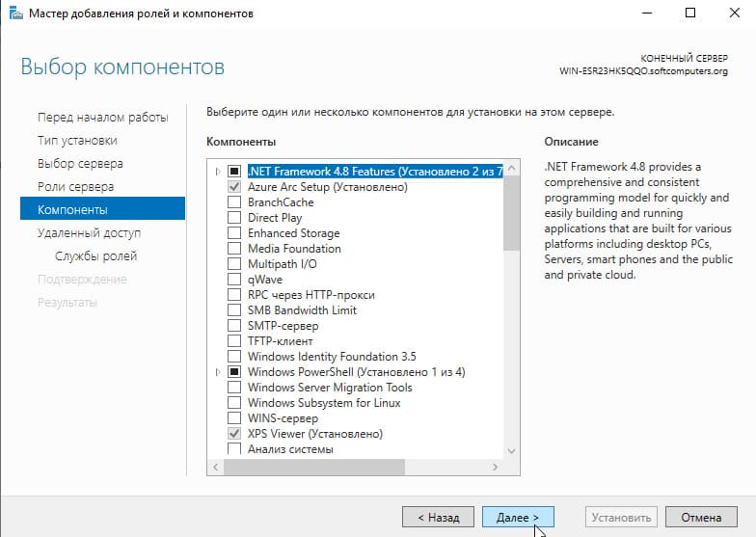The image size is (756, 537).
Task: Toggle the Windows PowerShell checkbox
Action: pyautogui.click(x=234, y=372)
